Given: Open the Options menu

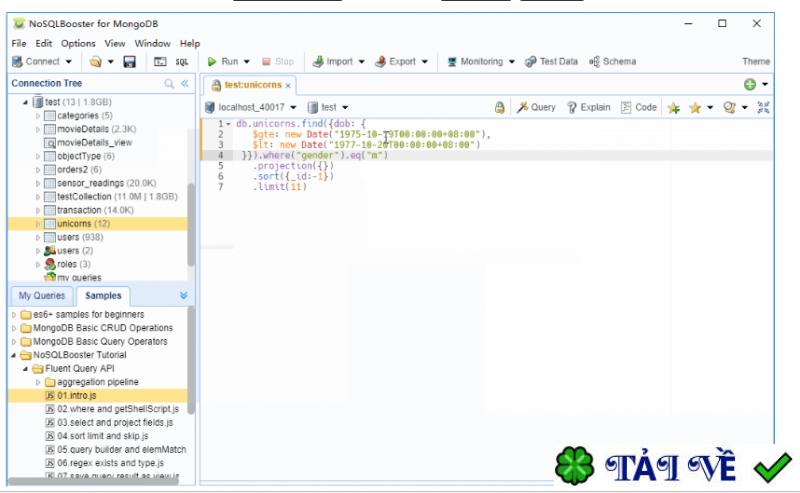Looking at the screenshot, I should [x=78, y=44].
